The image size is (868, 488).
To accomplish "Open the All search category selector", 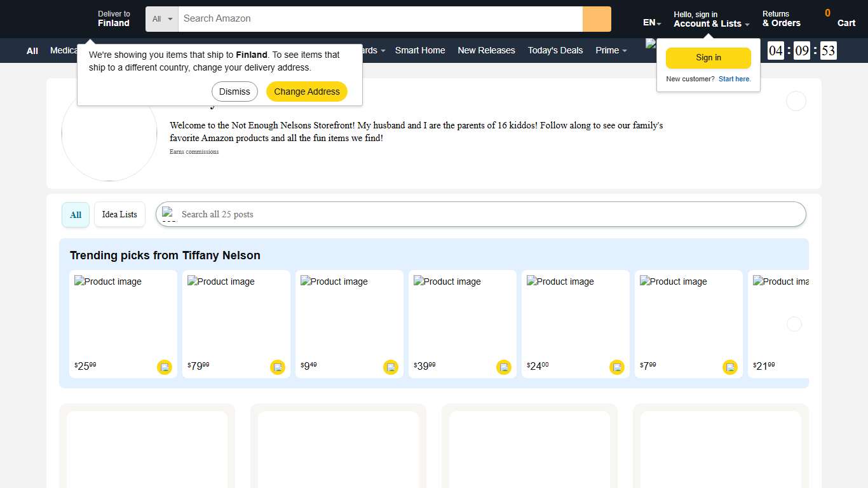I will pos(161,18).
